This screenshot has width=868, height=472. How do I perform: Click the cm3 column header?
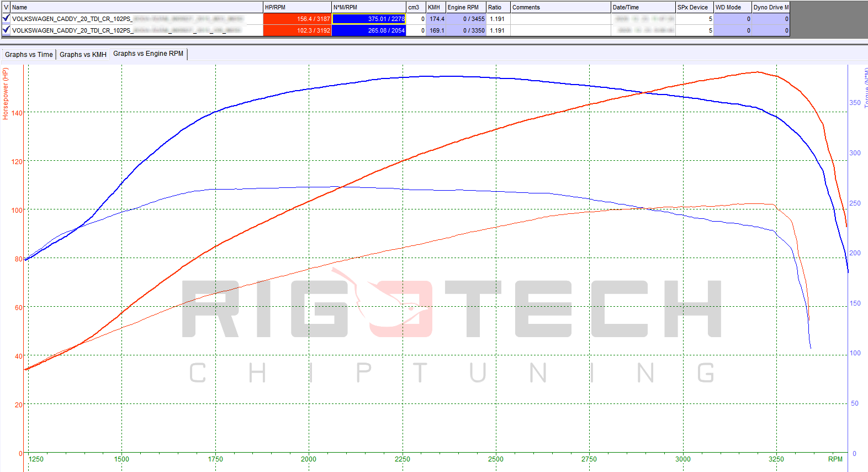click(416, 7)
